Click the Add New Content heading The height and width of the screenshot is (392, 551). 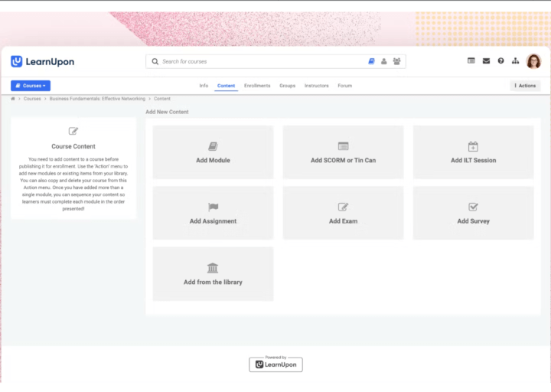168,112
